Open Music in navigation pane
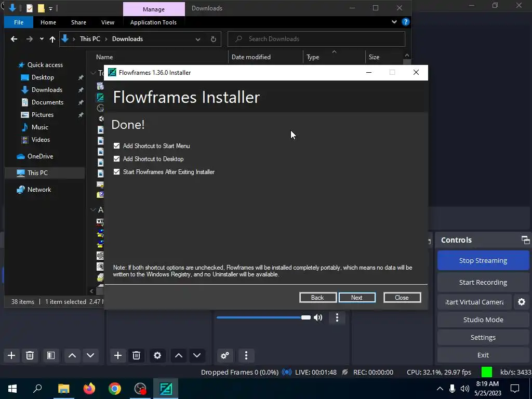 tap(40, 127)
